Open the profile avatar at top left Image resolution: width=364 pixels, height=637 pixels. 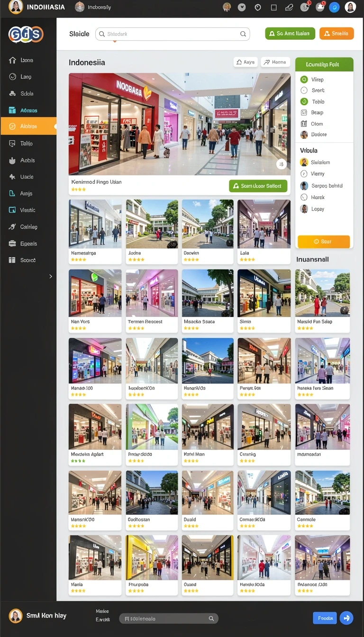click(16, 7)
